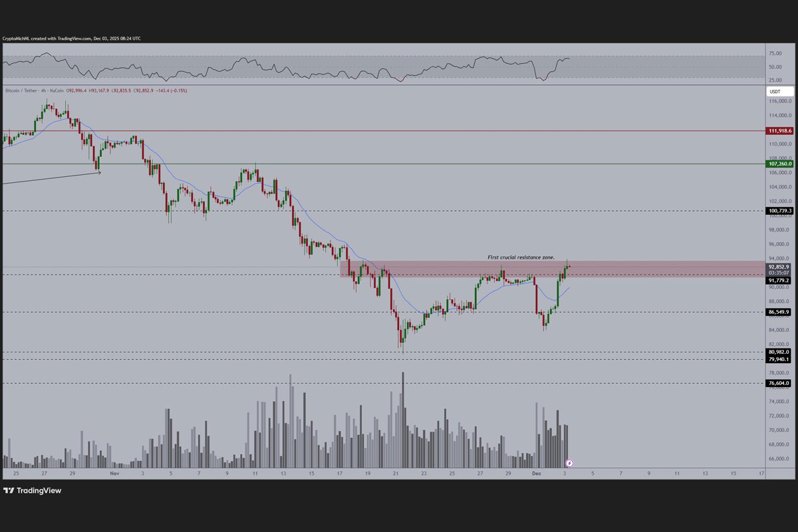798x532 pixels.
Task: Click the 100,739.3 price level label
Action: point(780,211)
